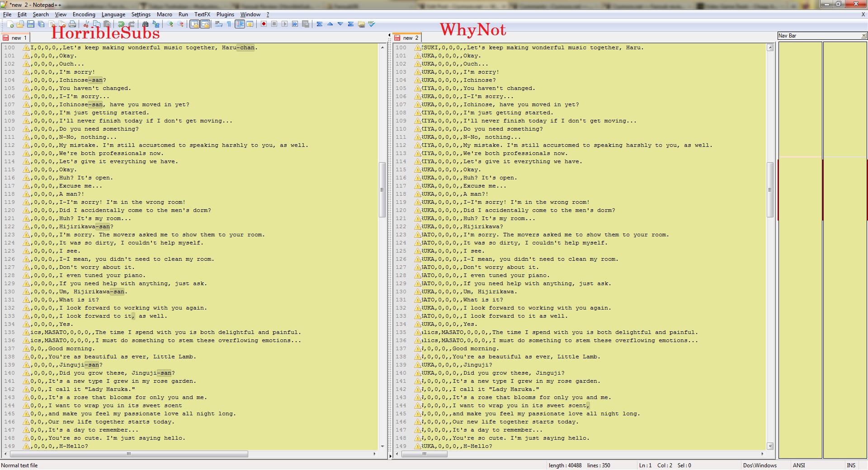
Task: Open the user-defined language dialog icon
Action: [x=250, y=24]
